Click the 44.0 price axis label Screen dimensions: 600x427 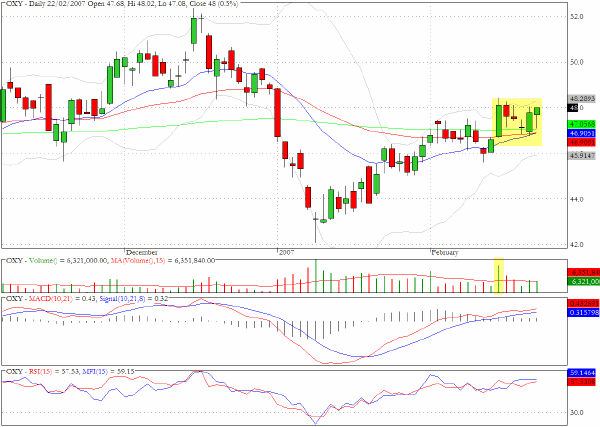(x=577, y=199)
